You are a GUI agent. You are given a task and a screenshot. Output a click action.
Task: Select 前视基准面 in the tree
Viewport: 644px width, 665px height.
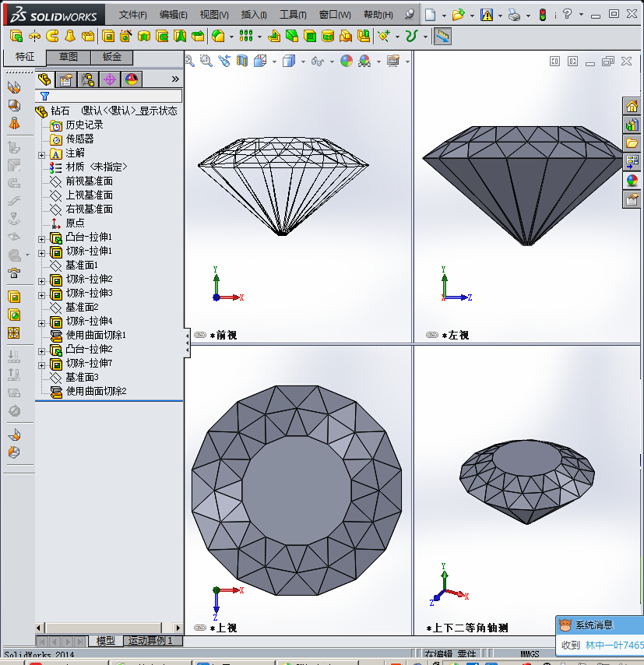pyautogui.click(x=89, y=181)
